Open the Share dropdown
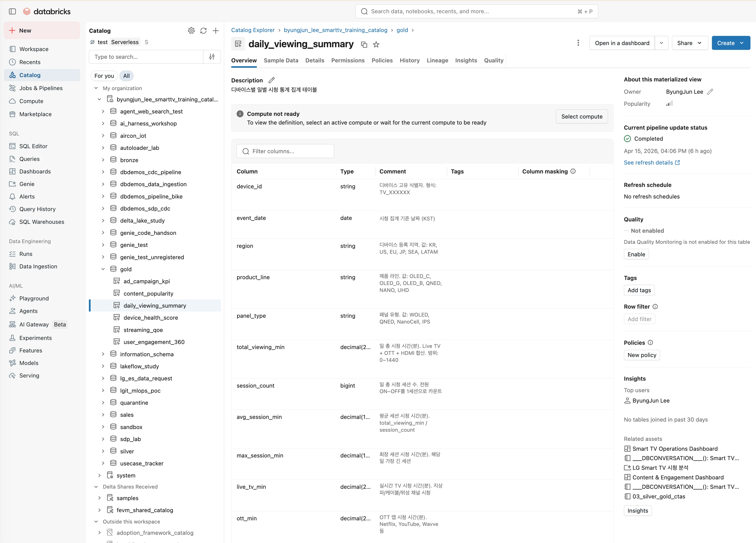The image size is (756, 543). click(690, 43)
